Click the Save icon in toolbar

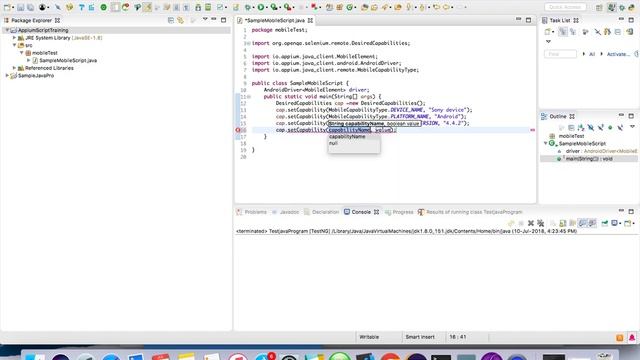point(20,7)
